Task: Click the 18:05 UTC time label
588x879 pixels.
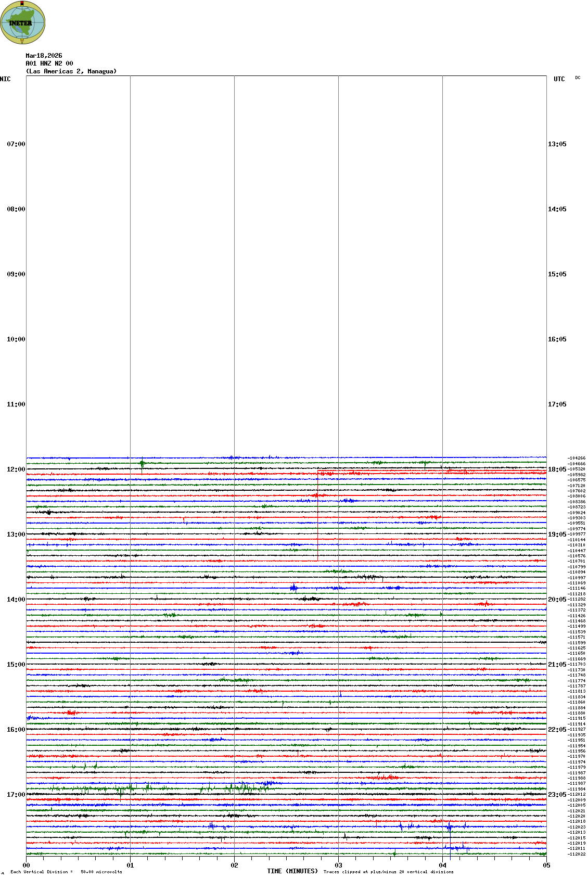Action: [557, 469]
